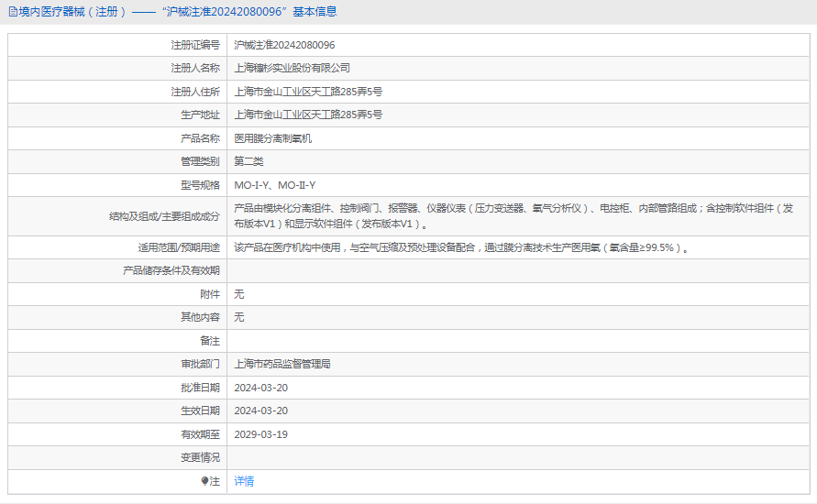The height and width of the screenshot is (504, 817).
Task: Select company name 上海穗杉实业股份有限公司
Action: click(292, 68)
